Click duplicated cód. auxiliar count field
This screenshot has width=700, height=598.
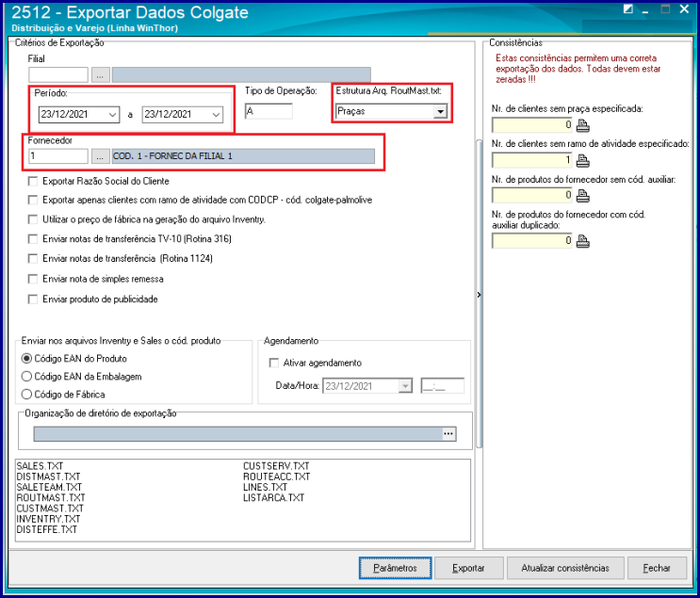coord(531,241)
